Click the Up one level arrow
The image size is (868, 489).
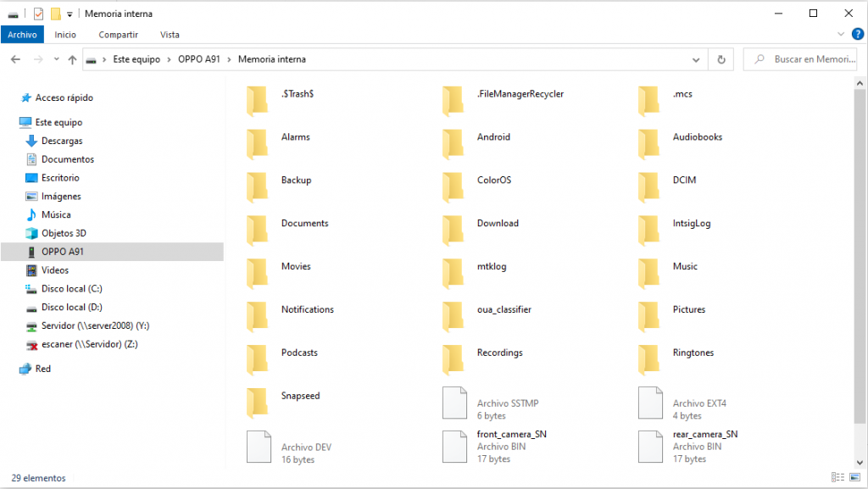pyautogui.click(x=73, y=60)
